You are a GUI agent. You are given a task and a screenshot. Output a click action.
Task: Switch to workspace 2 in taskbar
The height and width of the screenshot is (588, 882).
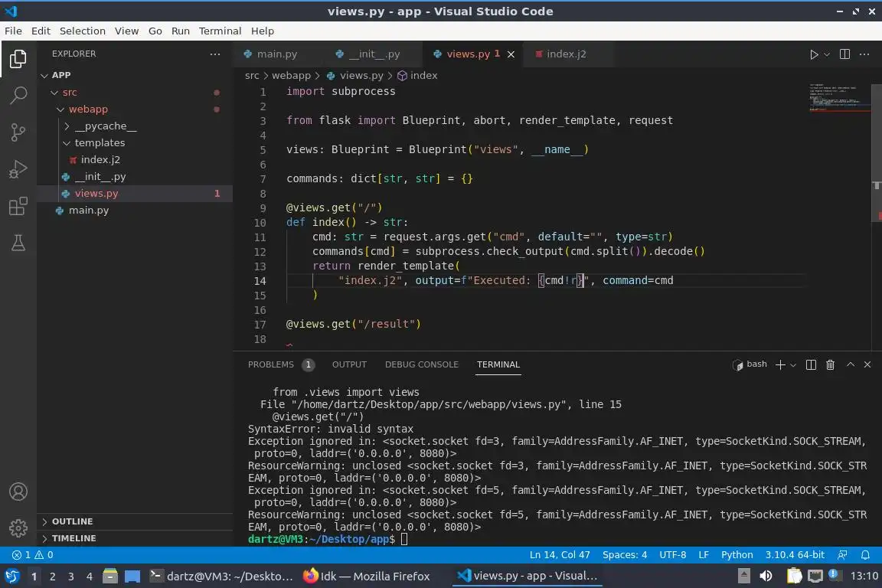(52, 577)
